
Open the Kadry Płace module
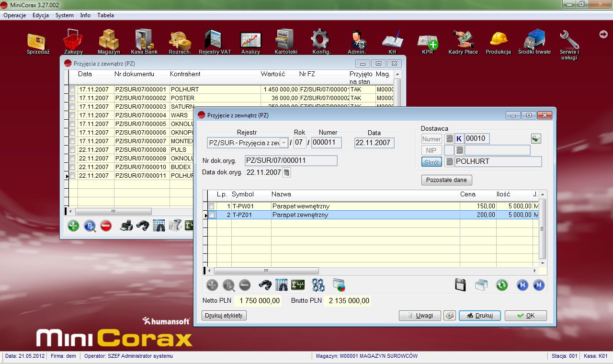[463, 42]
